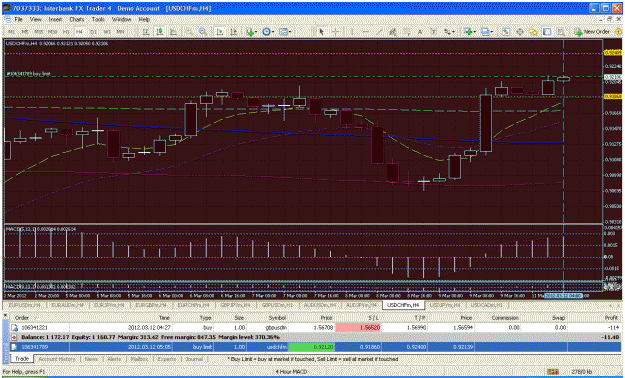Open the File menu

click(19, 19)
